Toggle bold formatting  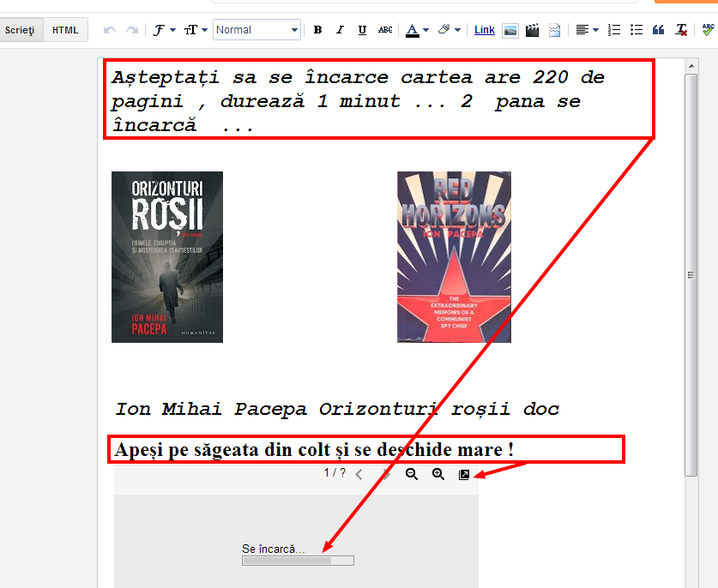coord(317,30)
